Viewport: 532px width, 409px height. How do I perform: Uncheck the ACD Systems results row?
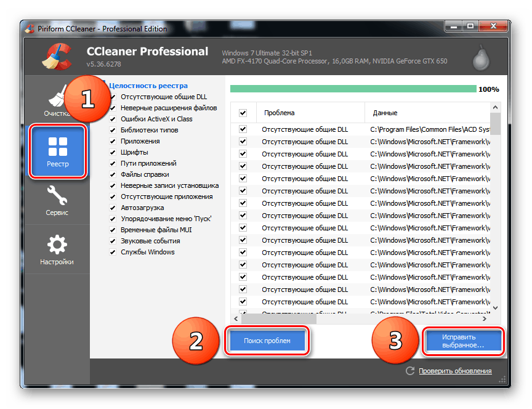[x=243, y=129]
